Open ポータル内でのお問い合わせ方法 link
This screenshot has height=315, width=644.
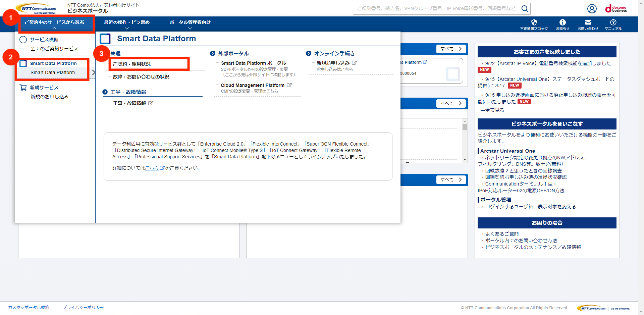point(521,241)
